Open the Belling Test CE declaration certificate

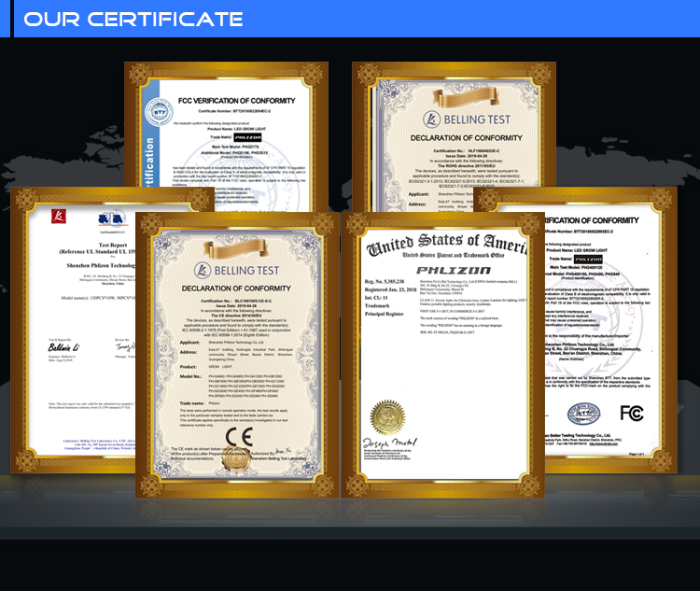pos(237,355)
